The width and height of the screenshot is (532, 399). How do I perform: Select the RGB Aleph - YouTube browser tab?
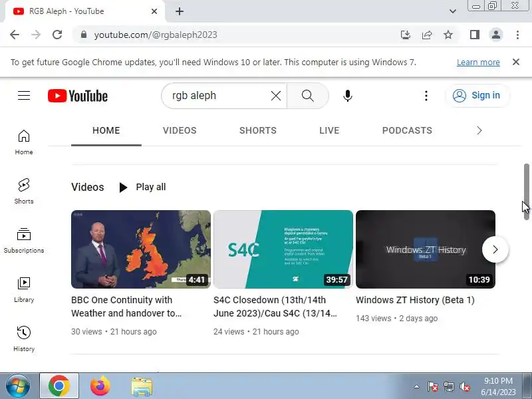point(85,11)
